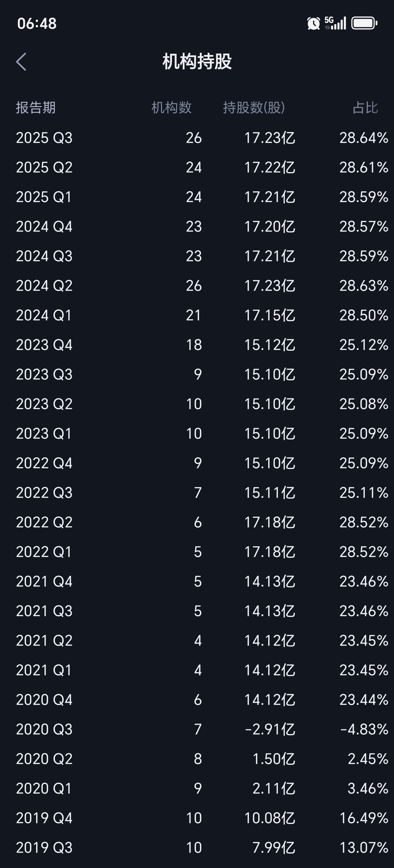The width and height of the screenshot is (394, 868).
Task: Tap the 2.45% ratio for 2020 Q2
Action: tap(368, 759)
